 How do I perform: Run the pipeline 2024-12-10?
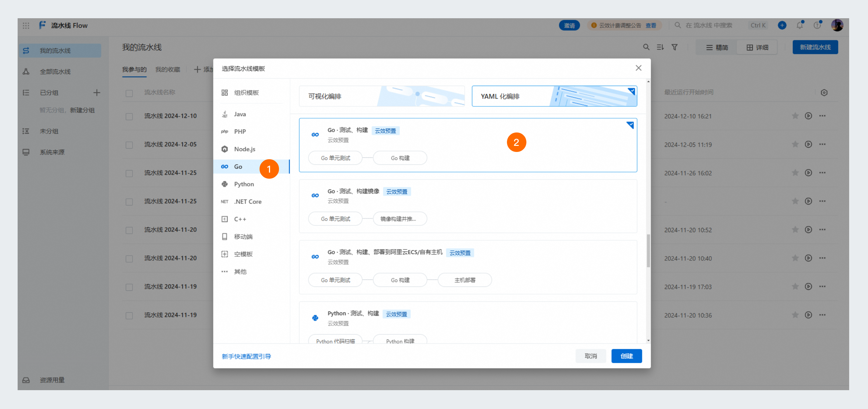(808, 116)
